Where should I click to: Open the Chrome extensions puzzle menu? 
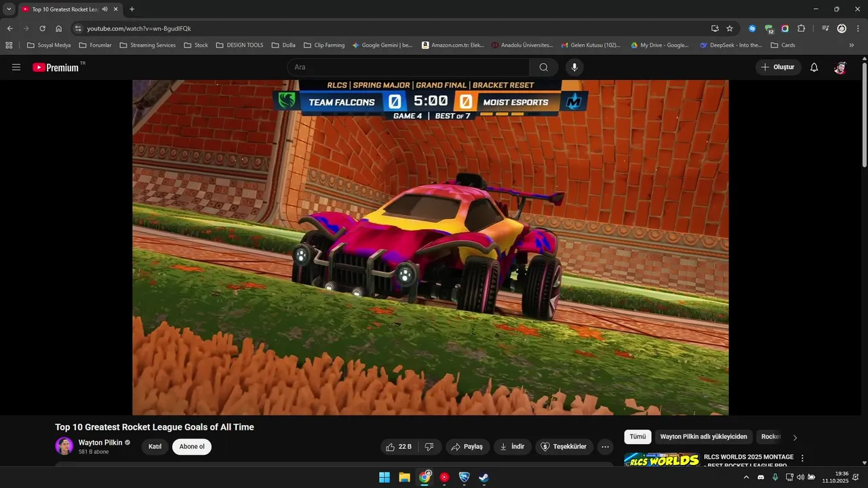(802, 28)
